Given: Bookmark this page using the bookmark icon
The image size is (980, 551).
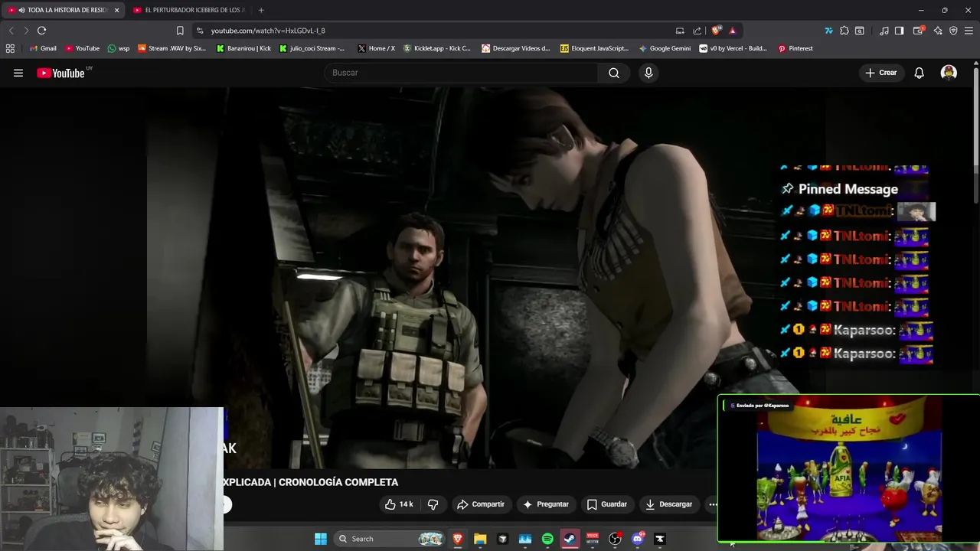Looking at the screenshot, I should coord(180,31).
